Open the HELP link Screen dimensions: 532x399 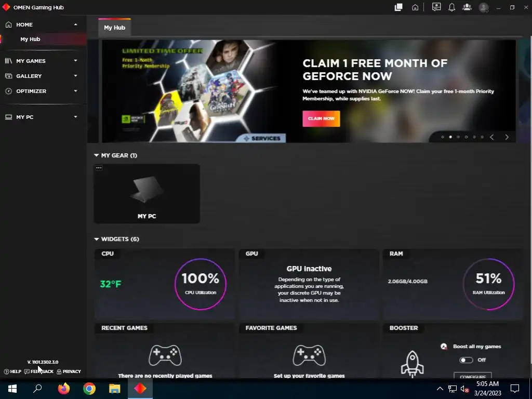click(12, 371)
